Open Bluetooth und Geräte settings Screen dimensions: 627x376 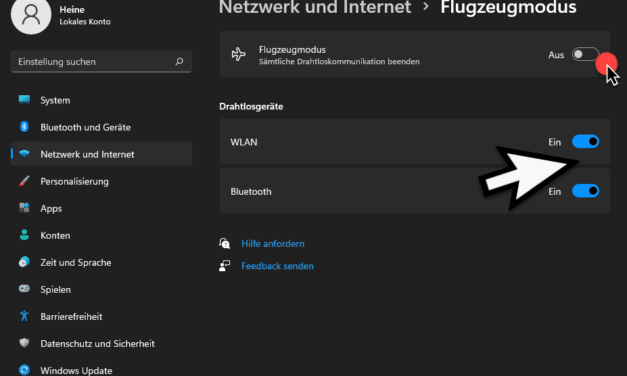coord(101,127)
